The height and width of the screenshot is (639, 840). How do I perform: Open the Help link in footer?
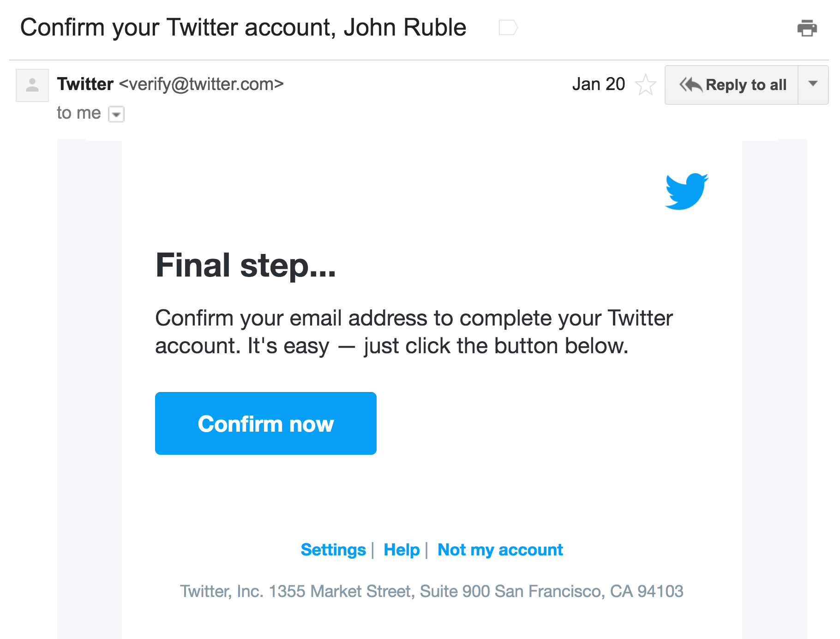click(401, 550)
